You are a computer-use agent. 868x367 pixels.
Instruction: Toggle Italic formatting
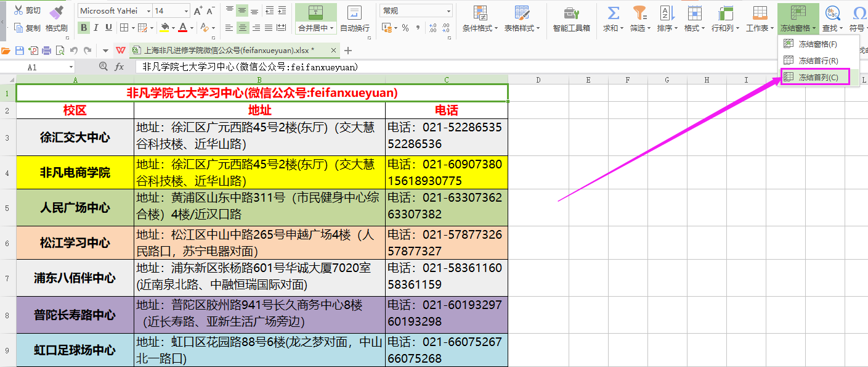click(97, 27)
